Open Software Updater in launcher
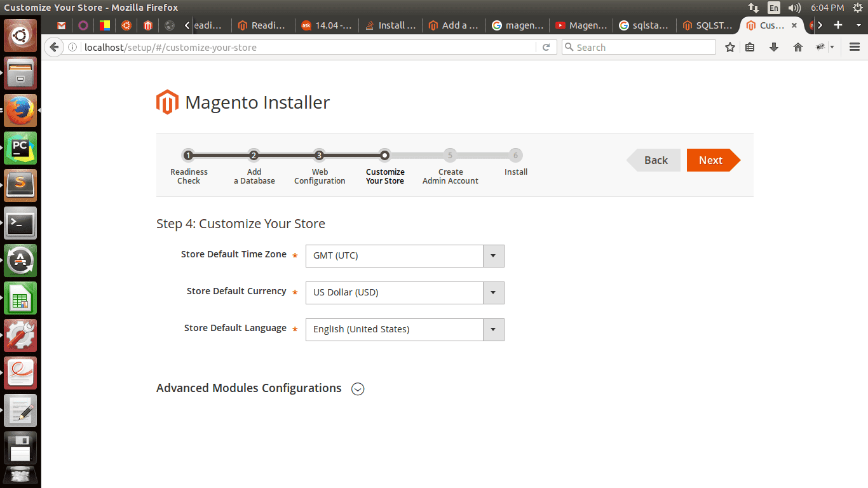 pyautogui.click(x=20, y=261)
